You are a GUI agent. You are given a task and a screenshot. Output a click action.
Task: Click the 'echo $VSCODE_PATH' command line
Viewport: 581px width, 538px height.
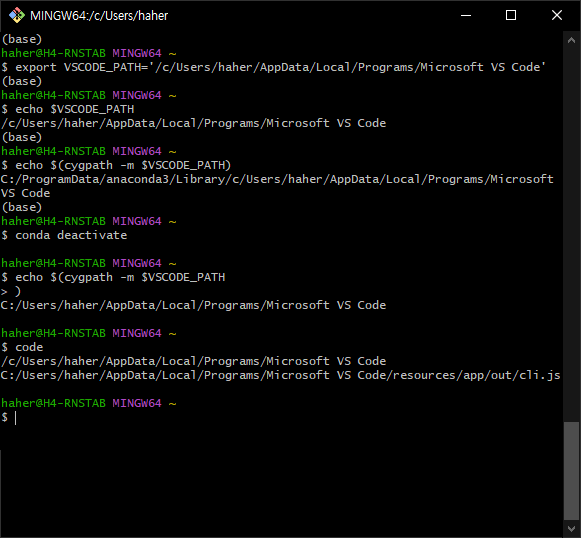tap(68, 109)
